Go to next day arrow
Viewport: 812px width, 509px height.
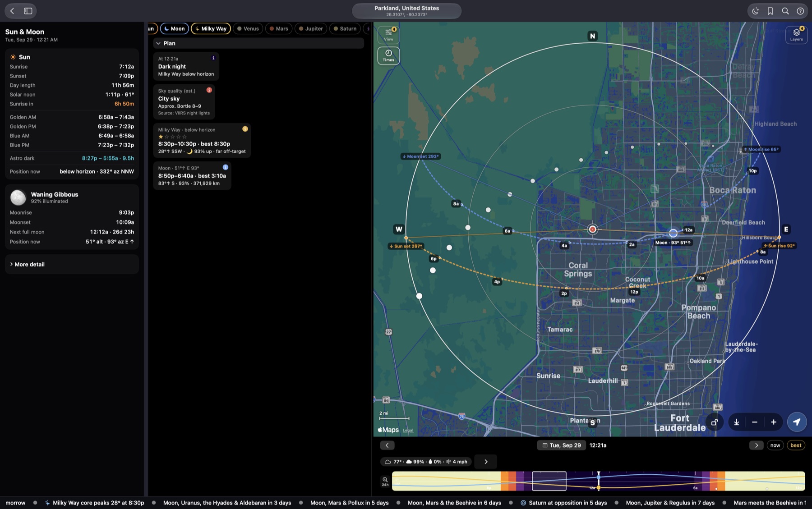757,445
